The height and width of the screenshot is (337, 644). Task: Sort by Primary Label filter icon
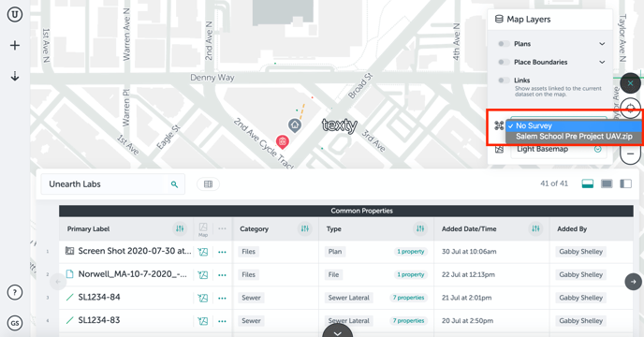pyautogui.click(x=180, y=229)
